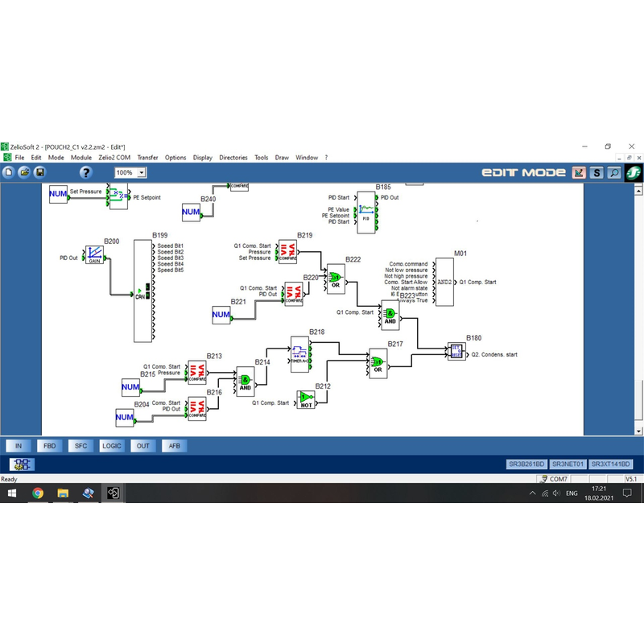Open the Directories menu

(233, 158)
